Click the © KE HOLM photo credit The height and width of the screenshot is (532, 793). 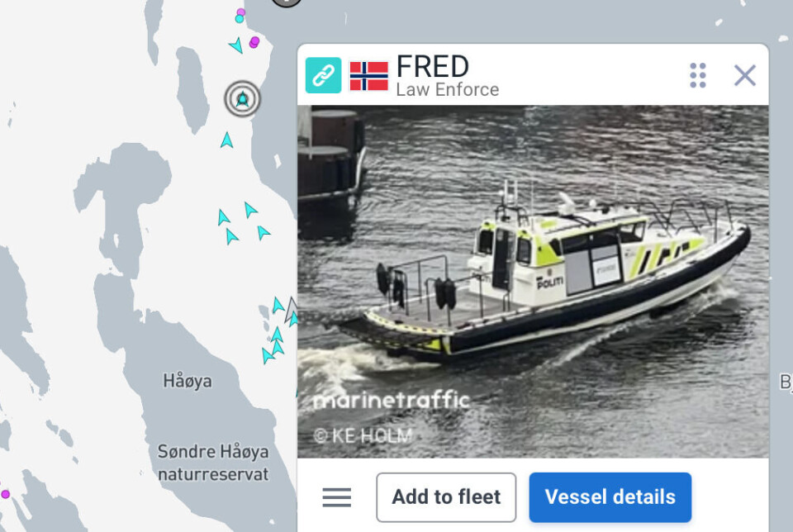(363, 435)
